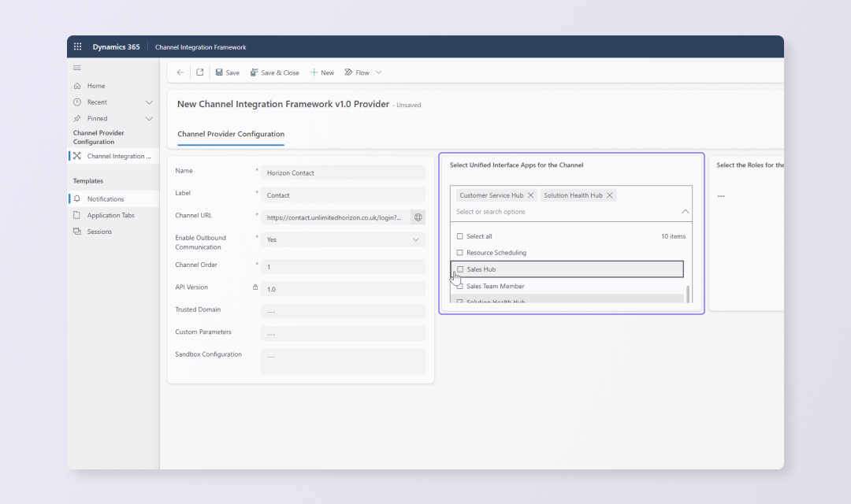The width and height of the screenshot is (851, 504).
Task: Switch to the Channel Provider Configuration tab
Action: click(231, 135)
